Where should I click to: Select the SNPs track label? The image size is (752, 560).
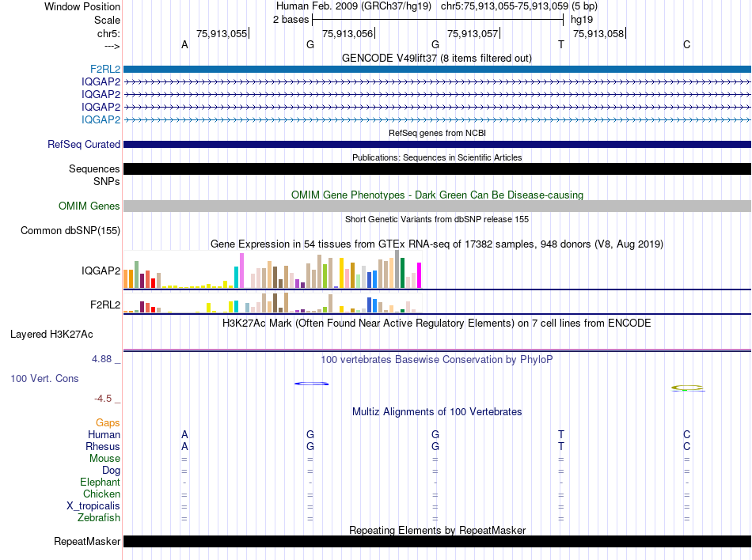point(107,182)
